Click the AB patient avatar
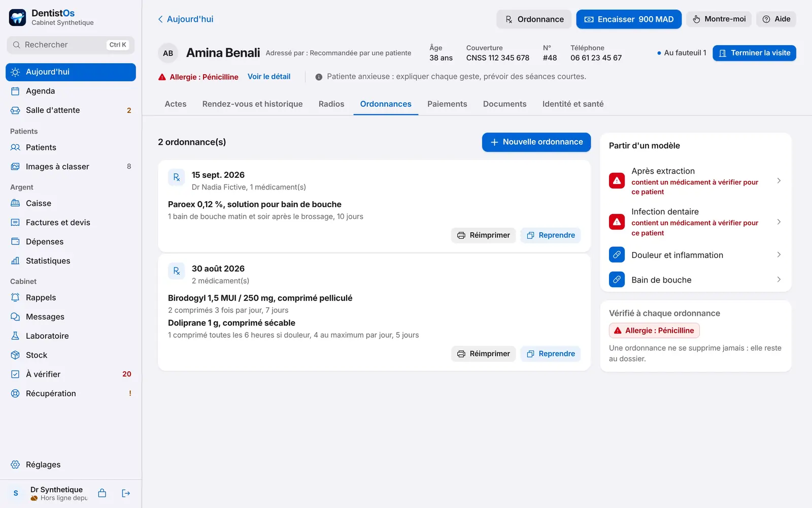Screen dimensions: 812x508 tap(168, 53)
